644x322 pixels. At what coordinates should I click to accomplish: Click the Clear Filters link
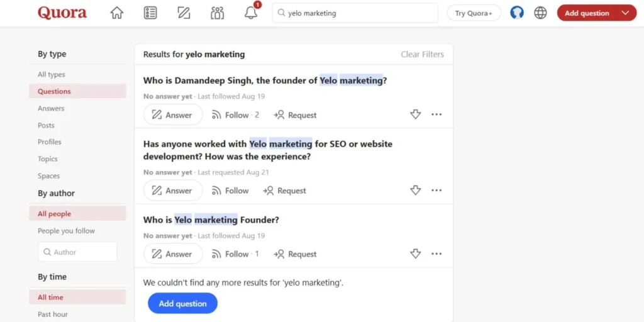click(x=422, y=55)
